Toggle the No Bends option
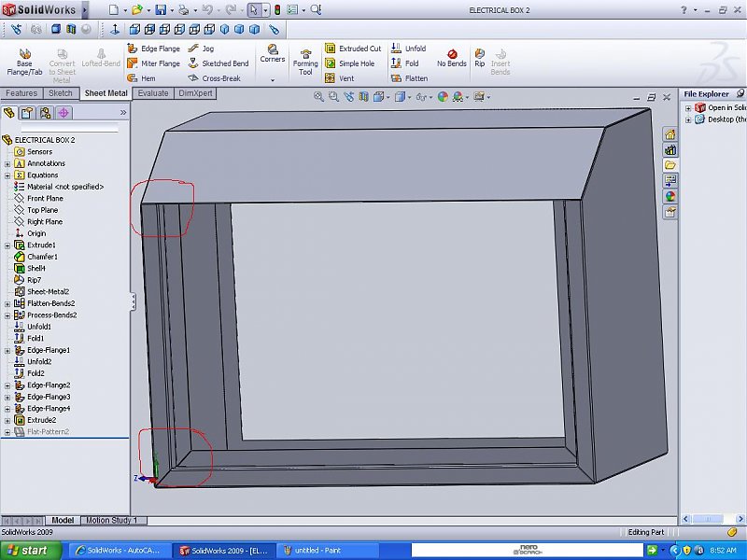This screenshot has height=560, width=747. (452, 59)
